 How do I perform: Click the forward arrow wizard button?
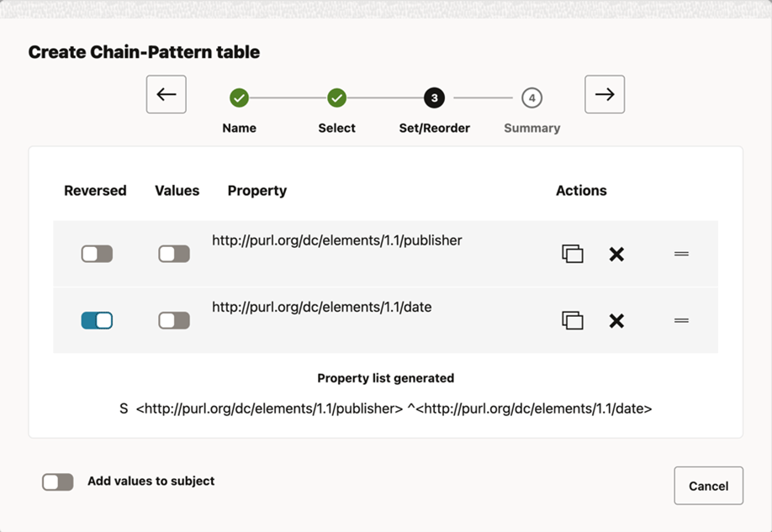pos(605,94)
